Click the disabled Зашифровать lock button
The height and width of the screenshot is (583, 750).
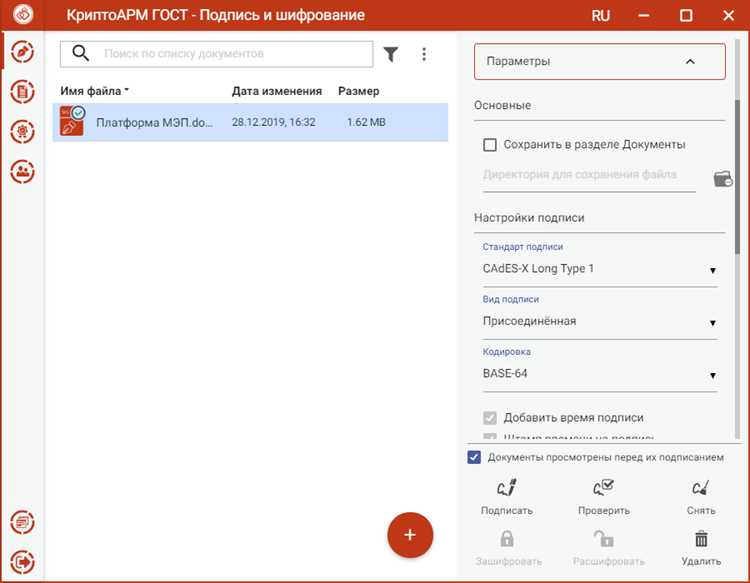[x=508, y=548]
